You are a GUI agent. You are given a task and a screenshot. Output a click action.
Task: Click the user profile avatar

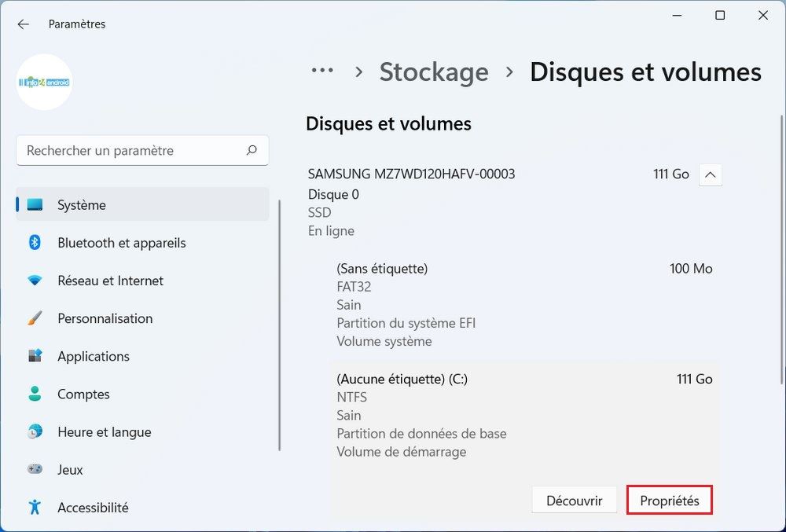tap(44, 82)
